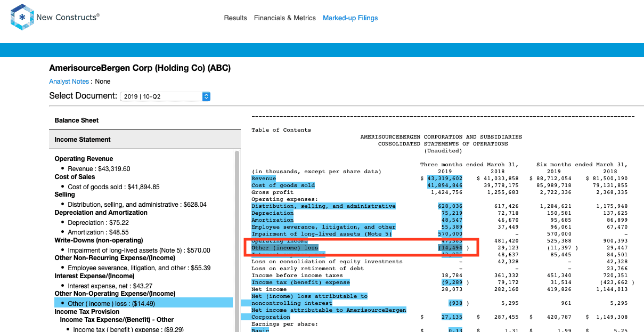Click the Operating Revenue heading in sidebar
Image resolution: width=644 pixels, height=332 pixels.
click(84, 159)
